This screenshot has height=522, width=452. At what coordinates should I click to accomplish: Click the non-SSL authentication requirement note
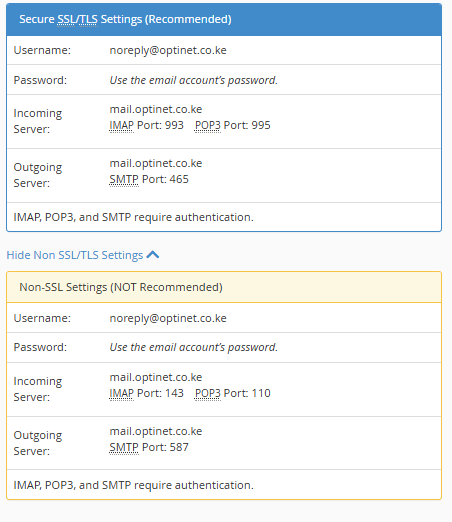[133, 485]
